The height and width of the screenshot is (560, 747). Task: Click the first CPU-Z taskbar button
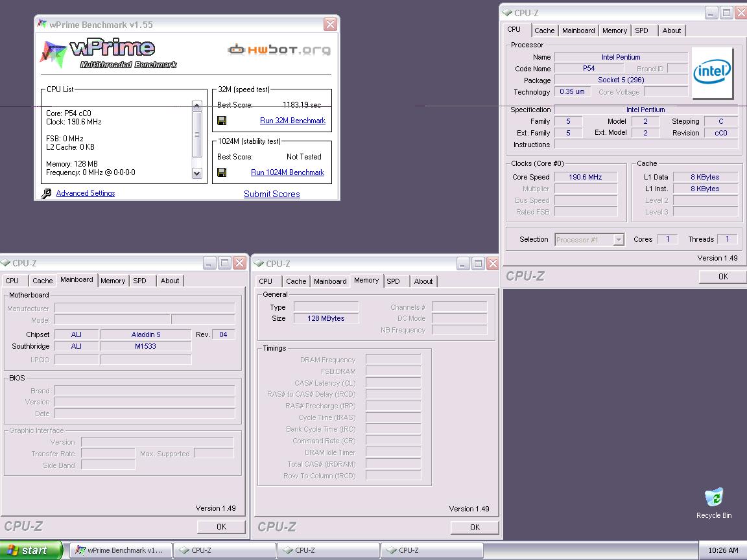pyautogui.click(x=224, y=550)
